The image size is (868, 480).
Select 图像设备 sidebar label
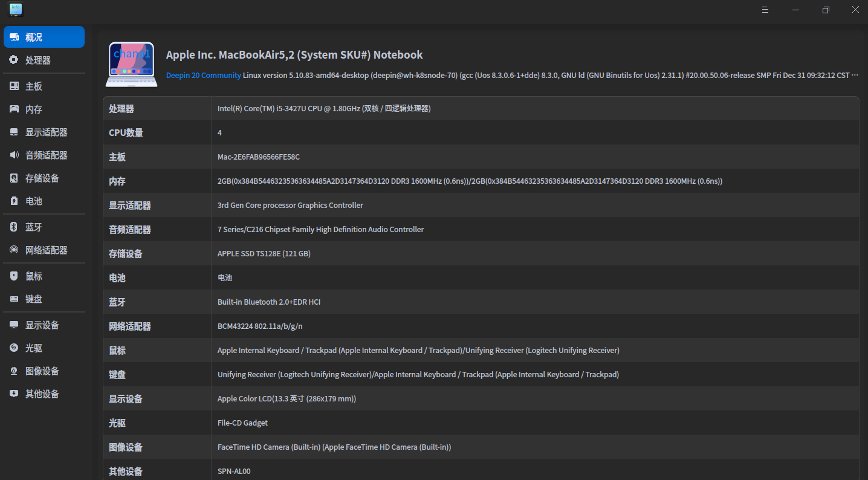[x=42, y=371]
